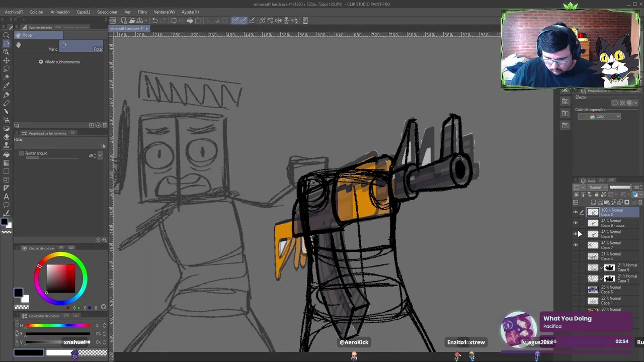The height and width of the screenshot is (362, 644).
Task: Select the Text tool
Action: (7, 197)
